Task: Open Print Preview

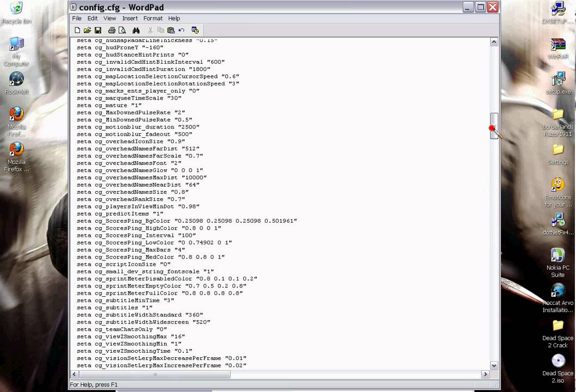Action: (123, 30)
